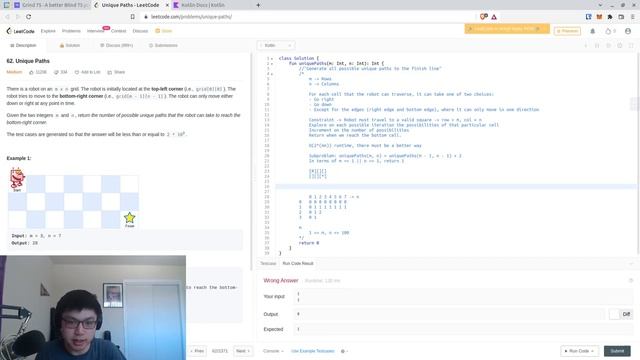Image resolution: width=640 pixels, height=360 pixels.
Task: Open the help dropdown beside Use Example Testcases
Action: click(x=344, y=351)
